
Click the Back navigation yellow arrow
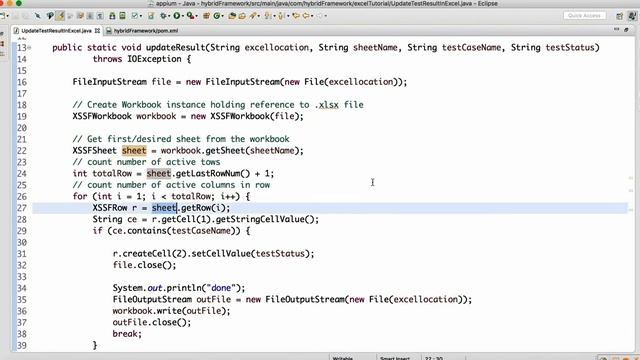click(306, 16)
